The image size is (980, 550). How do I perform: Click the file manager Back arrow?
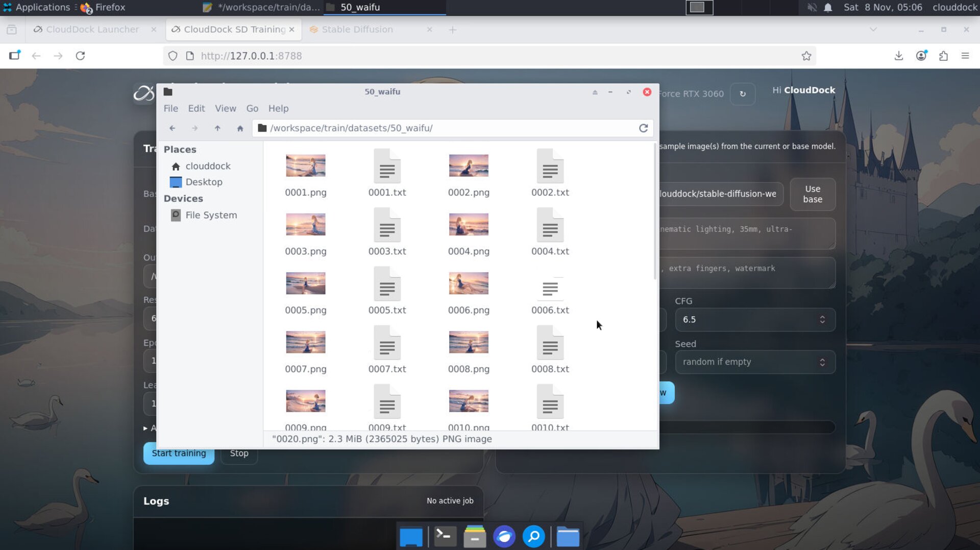click(x=172, y=128)
